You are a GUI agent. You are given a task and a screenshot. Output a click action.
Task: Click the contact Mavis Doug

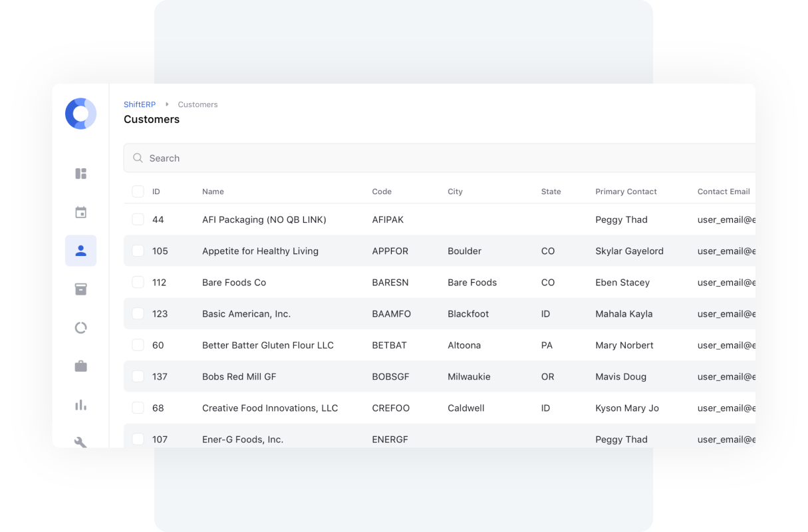click(x=621, y=376)
